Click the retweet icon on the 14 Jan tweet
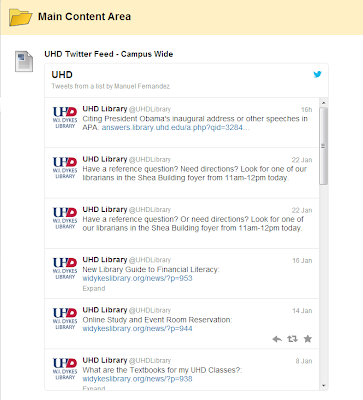The width and height of the screenshot is (363, 400). pyautogui.click(x=292, y=339)
